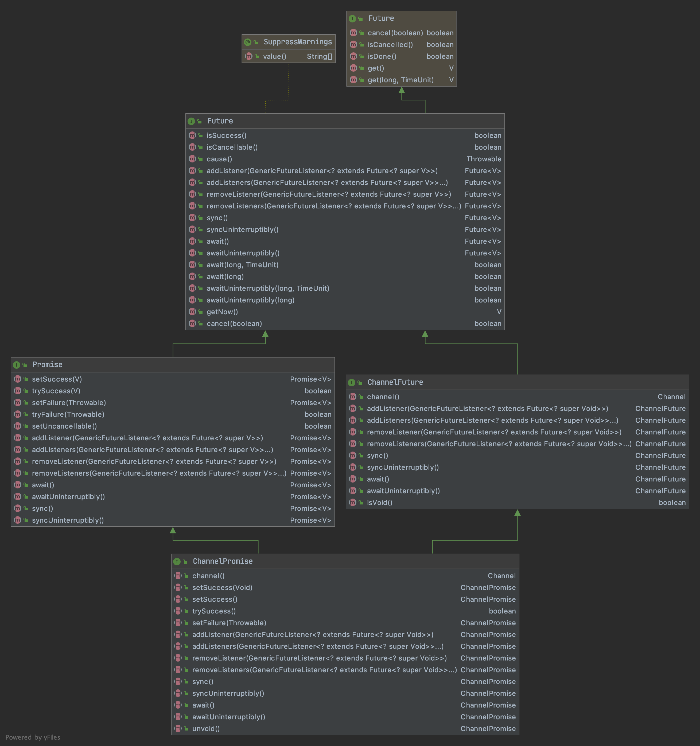The height and width of the screenshot is (746, 700).
Task: Click the Powered by yFiles label
Action: click(x=33, y=737)
